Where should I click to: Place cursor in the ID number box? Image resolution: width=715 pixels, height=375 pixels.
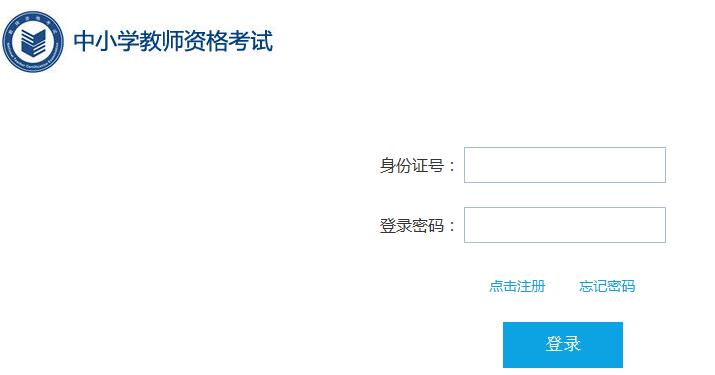pos(565,165)
